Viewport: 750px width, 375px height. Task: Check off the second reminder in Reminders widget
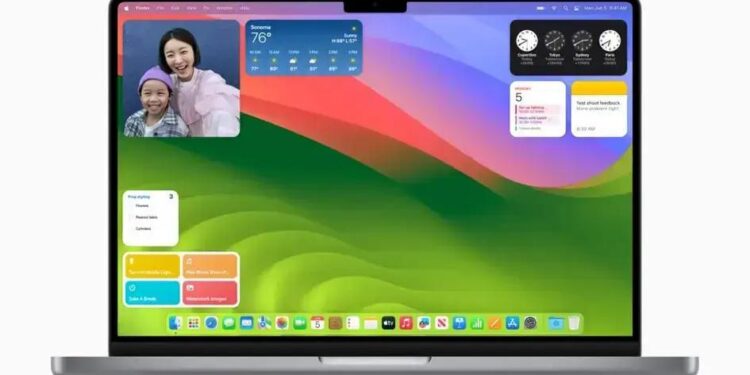point(132,217)
